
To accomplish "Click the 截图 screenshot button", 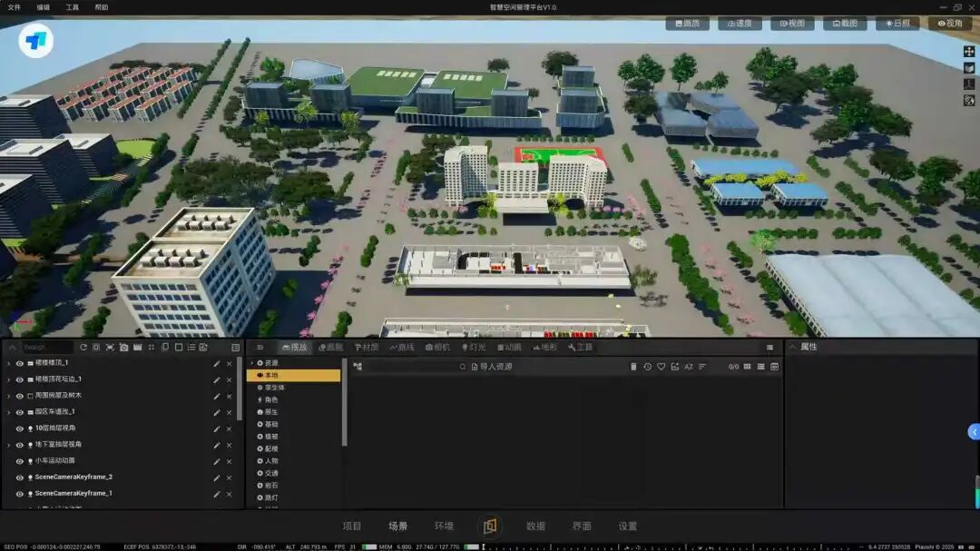I will 845,23.
